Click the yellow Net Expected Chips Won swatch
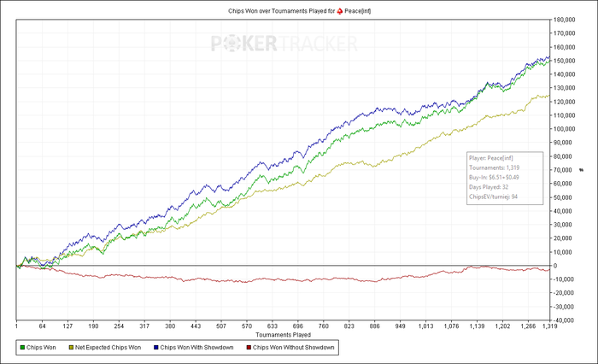The image size is (598, 364). (71, 348)
